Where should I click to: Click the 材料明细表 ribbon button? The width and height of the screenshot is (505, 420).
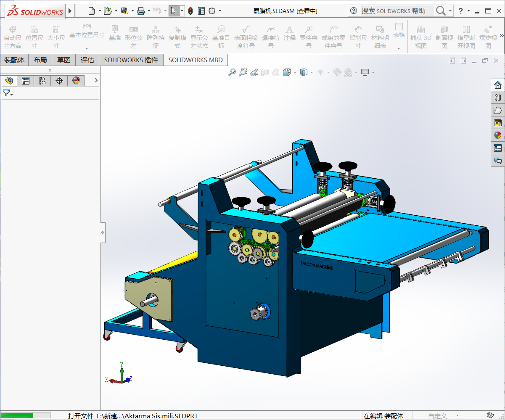(380, 37)
